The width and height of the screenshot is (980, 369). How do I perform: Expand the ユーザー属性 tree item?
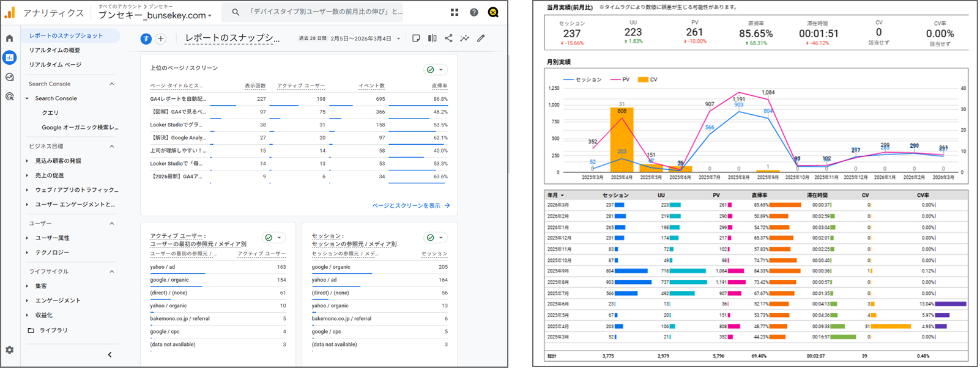pyautogui.click(x=27, y=238)
